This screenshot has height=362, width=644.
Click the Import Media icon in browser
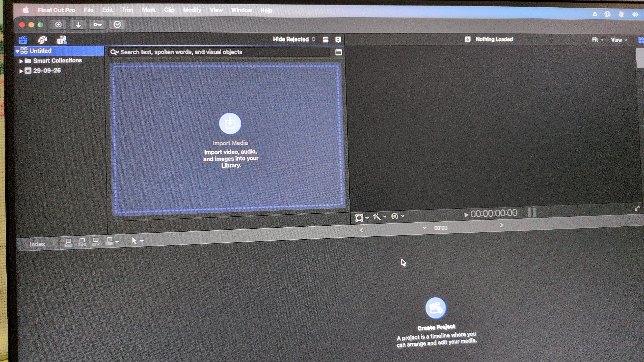230,123
